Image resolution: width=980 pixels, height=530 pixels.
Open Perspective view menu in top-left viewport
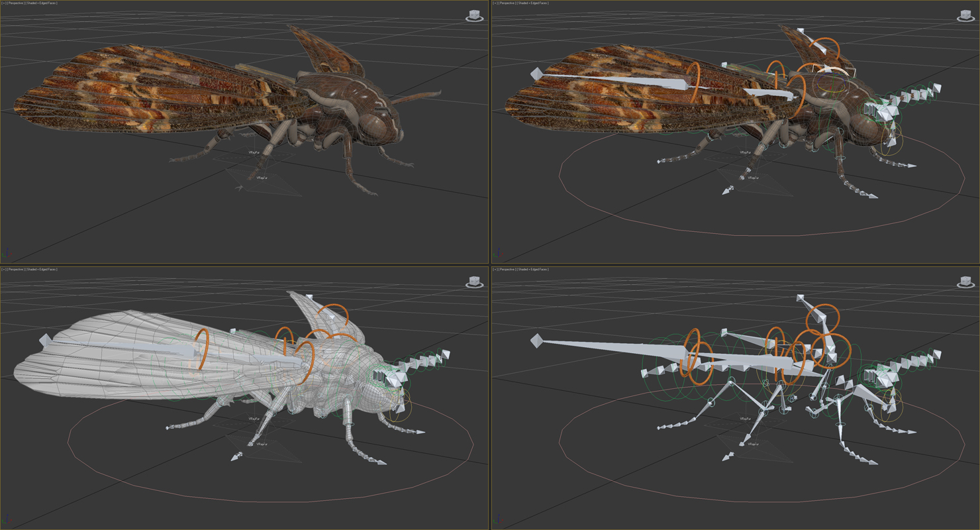(x=16, y=3)
